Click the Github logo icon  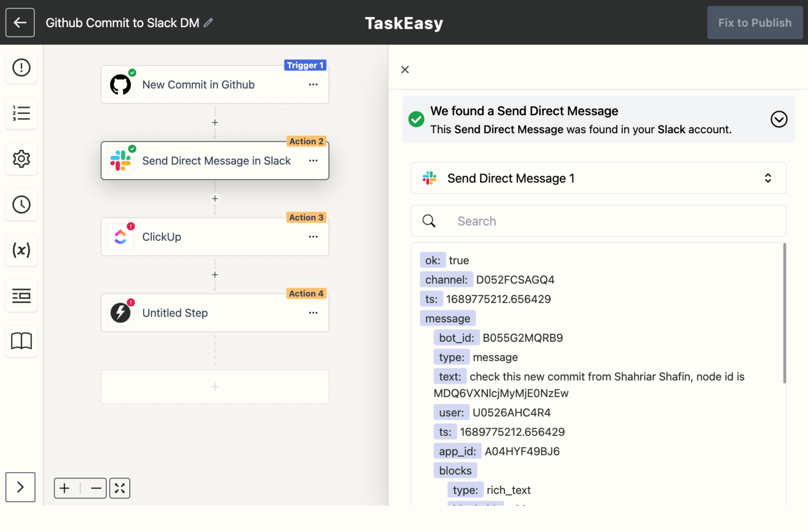(x=120, y=85)
